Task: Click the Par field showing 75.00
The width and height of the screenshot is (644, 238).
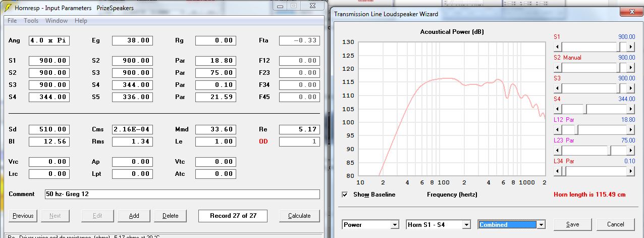Action: point(216,73)
